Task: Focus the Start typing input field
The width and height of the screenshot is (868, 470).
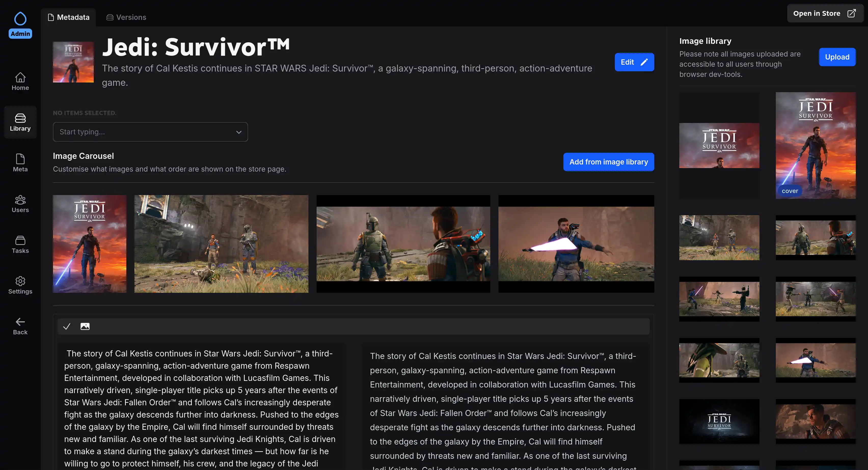Action: (150, 132)
